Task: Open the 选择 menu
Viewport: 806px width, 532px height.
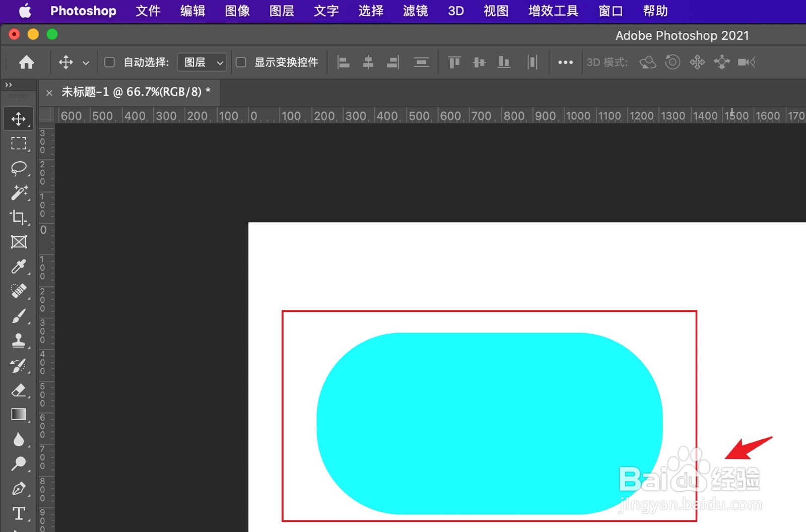Action: (x=371, y=11)
